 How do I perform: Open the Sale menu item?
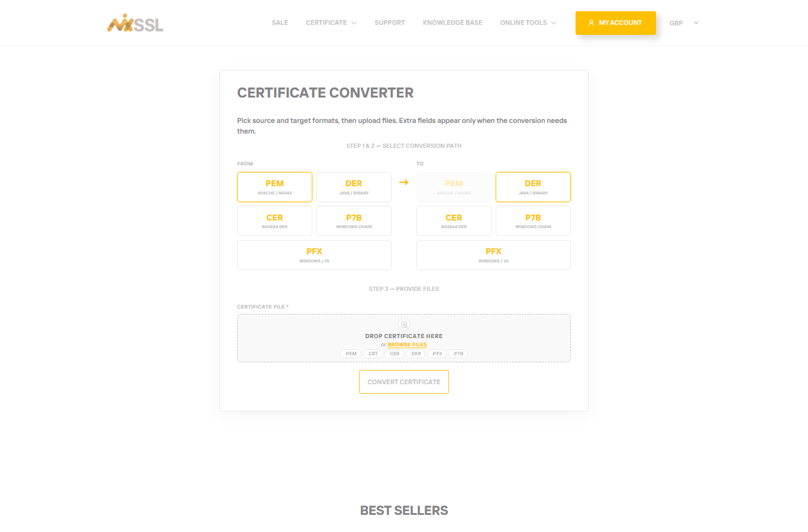[280, 22]
